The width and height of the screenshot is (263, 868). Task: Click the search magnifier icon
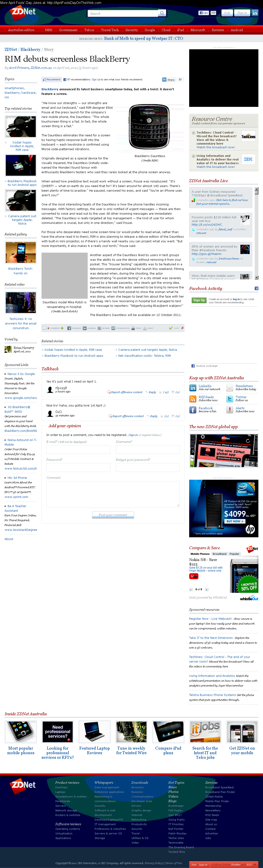pos(162,14)
